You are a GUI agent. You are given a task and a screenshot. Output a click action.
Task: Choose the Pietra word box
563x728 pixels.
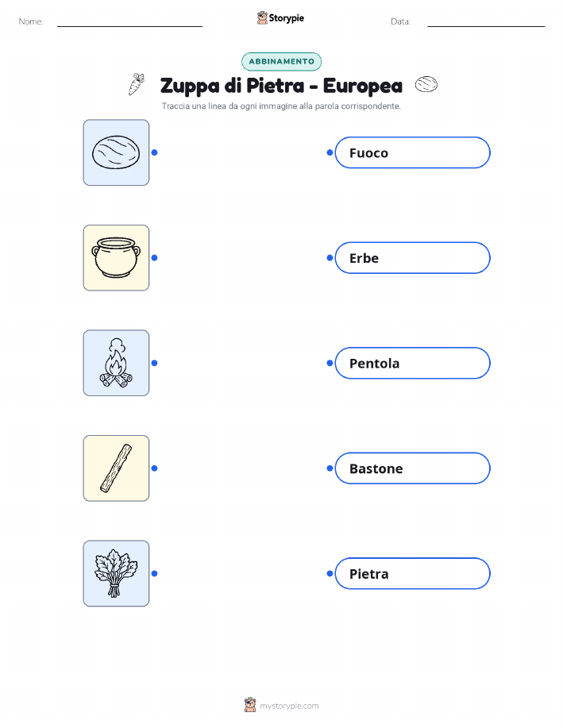(412, 573)
